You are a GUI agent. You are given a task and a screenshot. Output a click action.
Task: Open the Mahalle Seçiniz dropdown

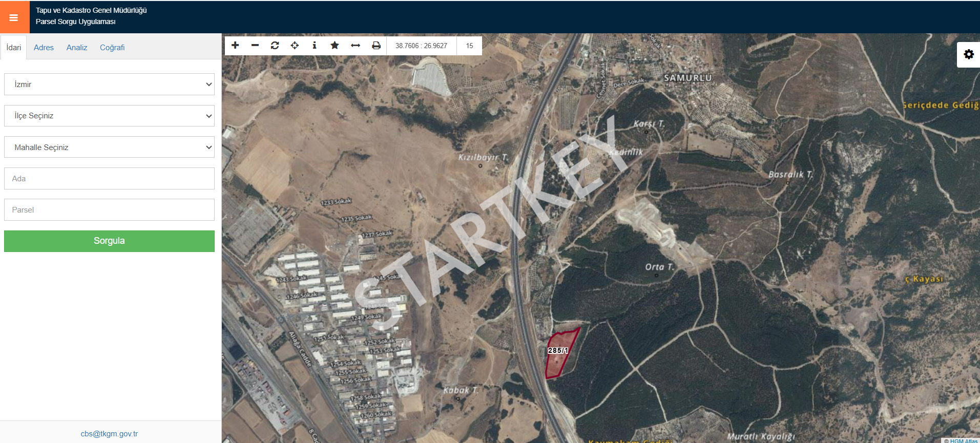tap(109, 147)
